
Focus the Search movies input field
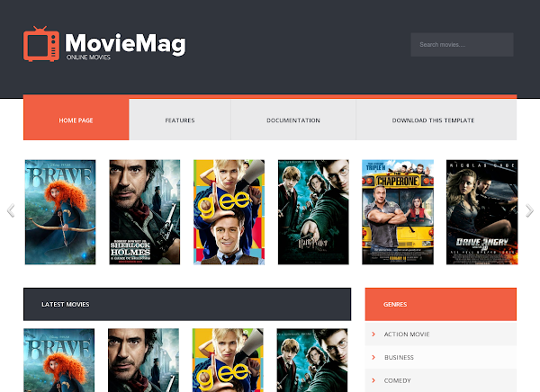[x=462, y=45]
